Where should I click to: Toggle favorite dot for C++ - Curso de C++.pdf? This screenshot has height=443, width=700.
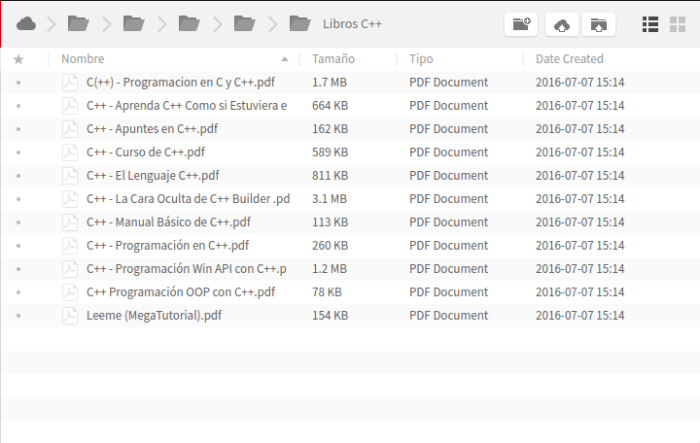tap(18, 152)
